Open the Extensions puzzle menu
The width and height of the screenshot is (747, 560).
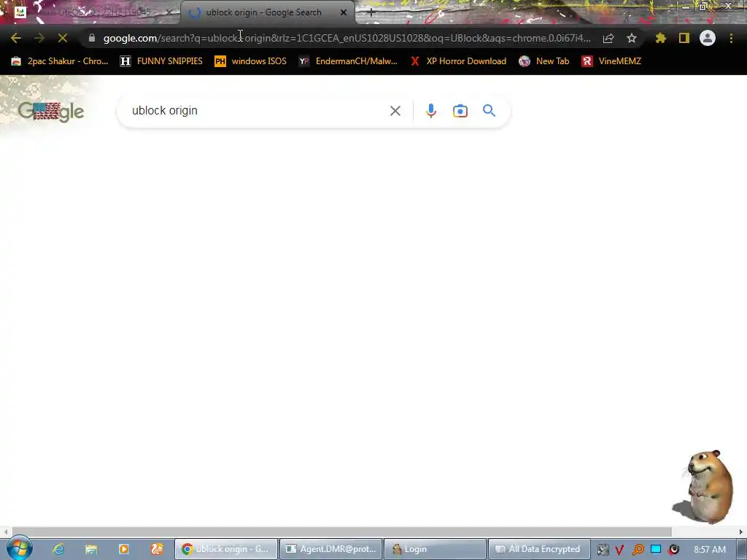tap(661, 38)
